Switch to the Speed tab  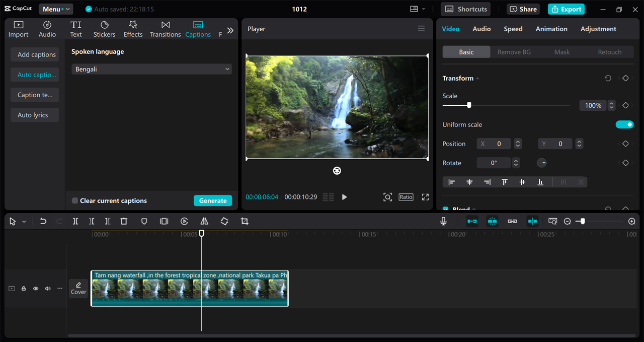(513, 29)
